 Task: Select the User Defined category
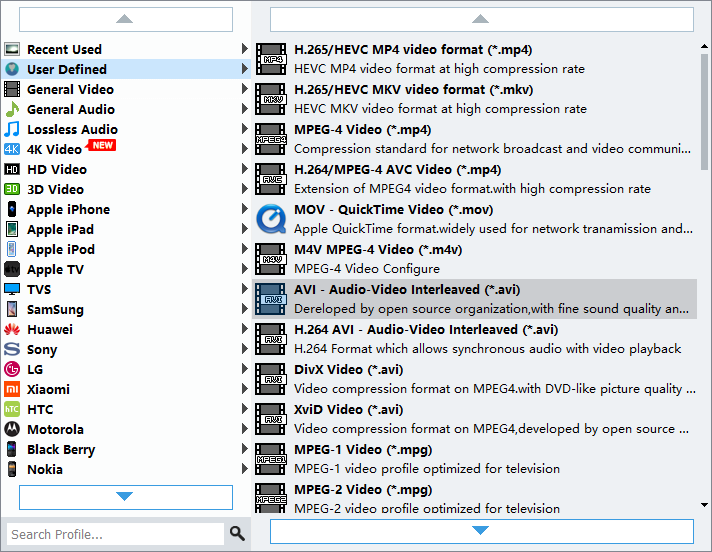coord(126,69)
